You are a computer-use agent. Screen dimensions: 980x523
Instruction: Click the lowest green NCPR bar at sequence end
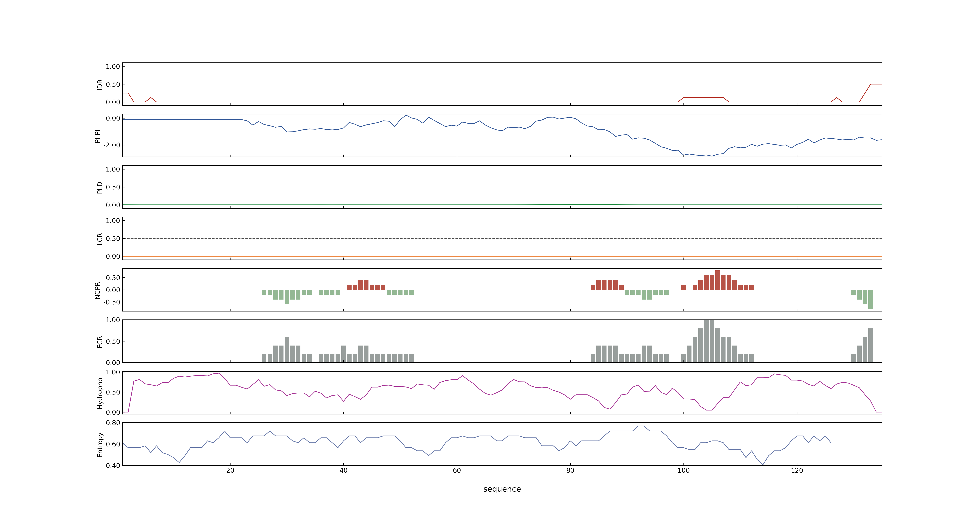[x=870, y=300]
